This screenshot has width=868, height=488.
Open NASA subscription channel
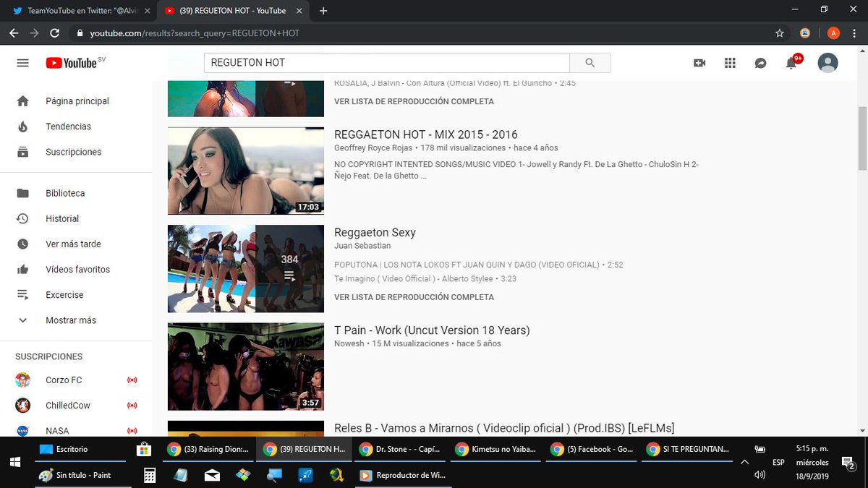pyautogui.click(x=77, y=430)
